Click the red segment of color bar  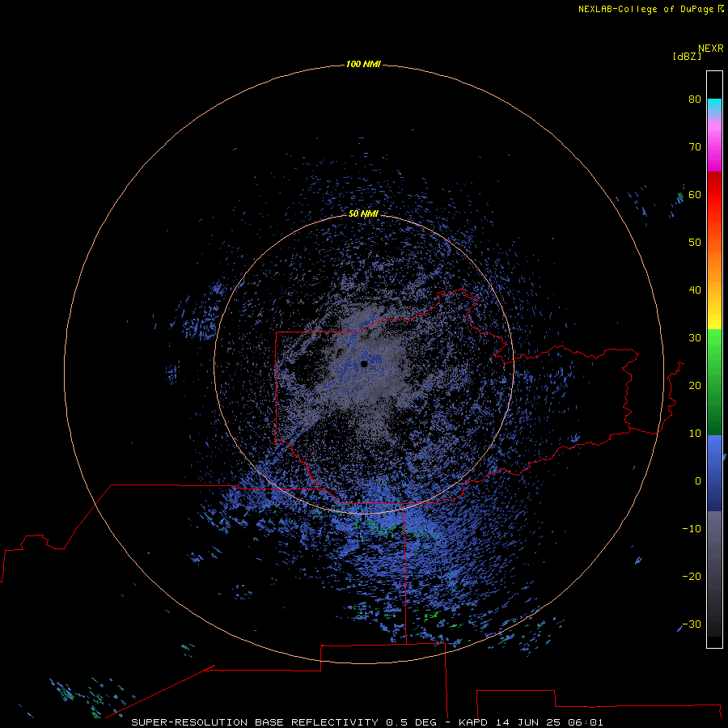(x=714, y=195)
